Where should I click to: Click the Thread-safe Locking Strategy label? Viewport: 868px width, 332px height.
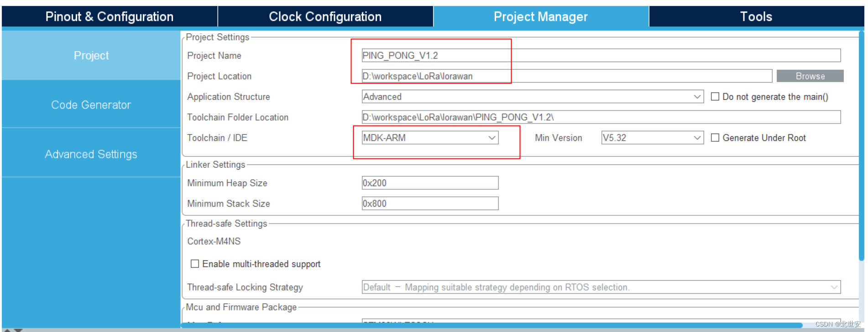coord(245,287)
